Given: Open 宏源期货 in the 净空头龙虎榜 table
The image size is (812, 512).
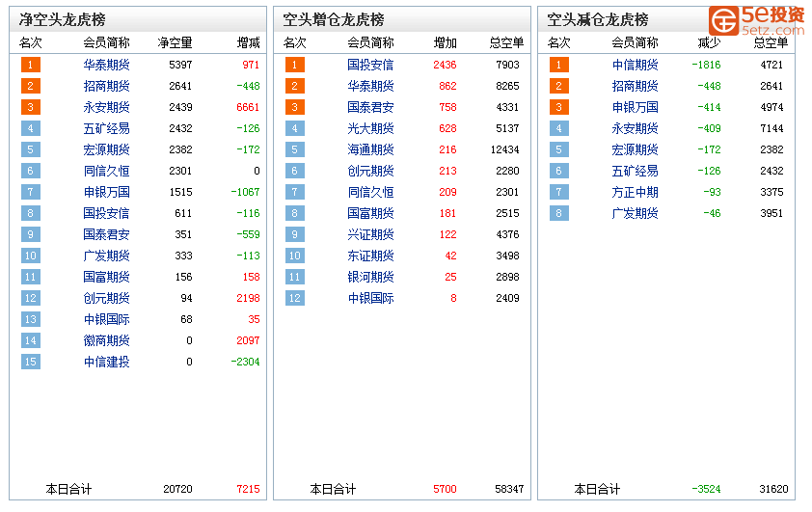Looking at the screenshot, I should 106,149.
